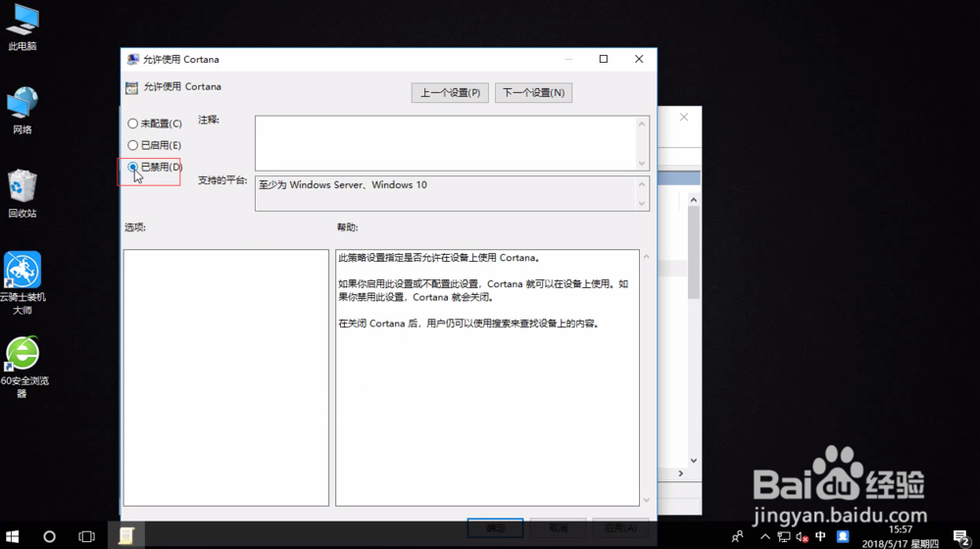Click into the 注释 comment text box

pos(446,143)
